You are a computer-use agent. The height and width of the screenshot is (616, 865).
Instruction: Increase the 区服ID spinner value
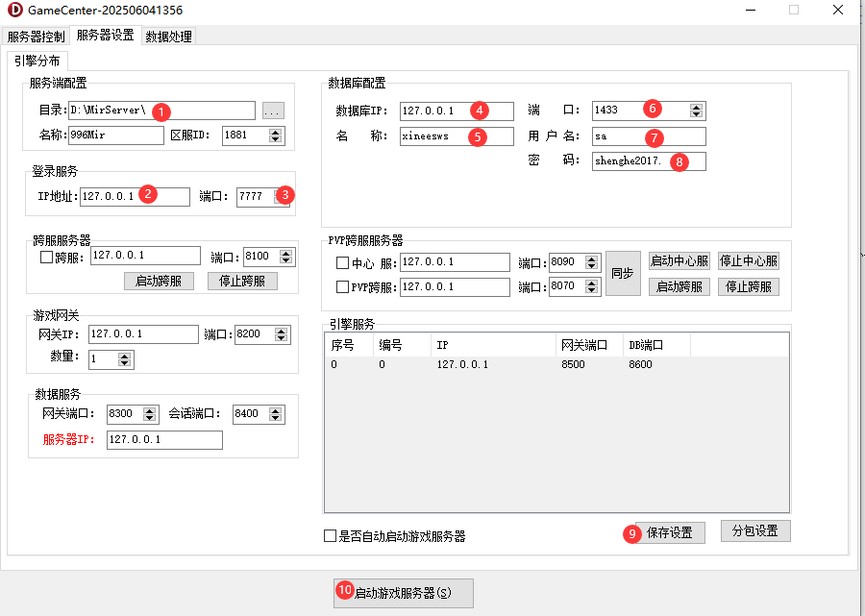277,132
